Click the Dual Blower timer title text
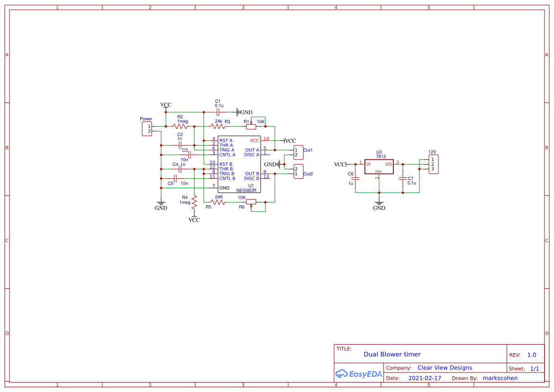The height and width of the screenshot is (392, 554). [392, 354]
